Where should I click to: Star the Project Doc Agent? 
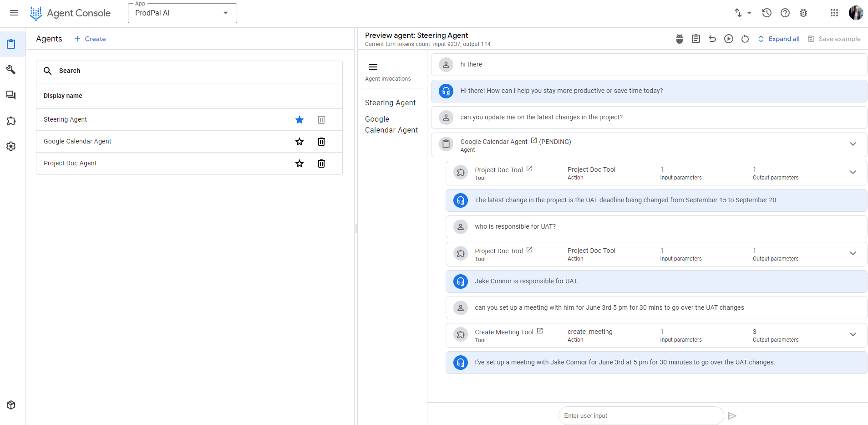tap(299, 164)
